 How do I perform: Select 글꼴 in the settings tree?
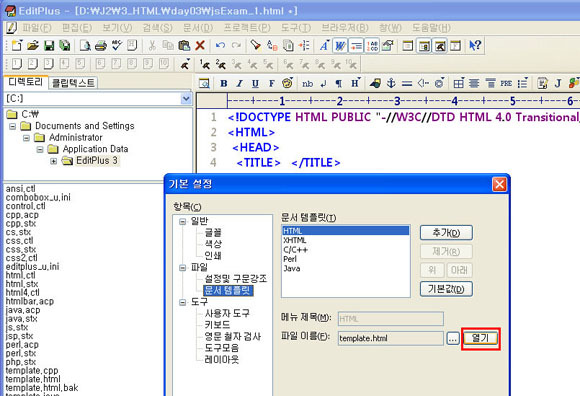213,233
